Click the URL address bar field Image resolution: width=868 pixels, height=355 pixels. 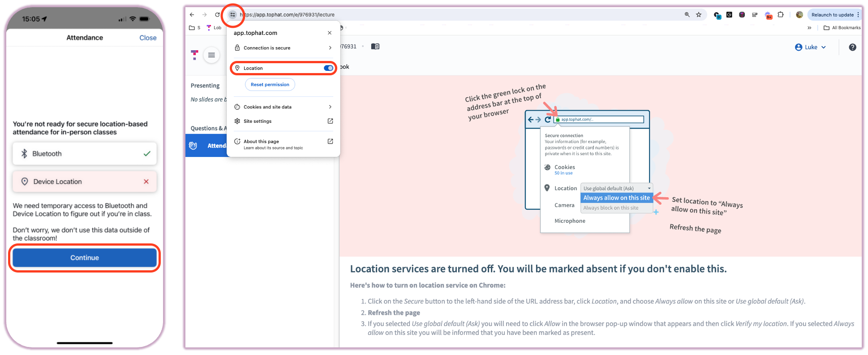(x=448, y=15)
